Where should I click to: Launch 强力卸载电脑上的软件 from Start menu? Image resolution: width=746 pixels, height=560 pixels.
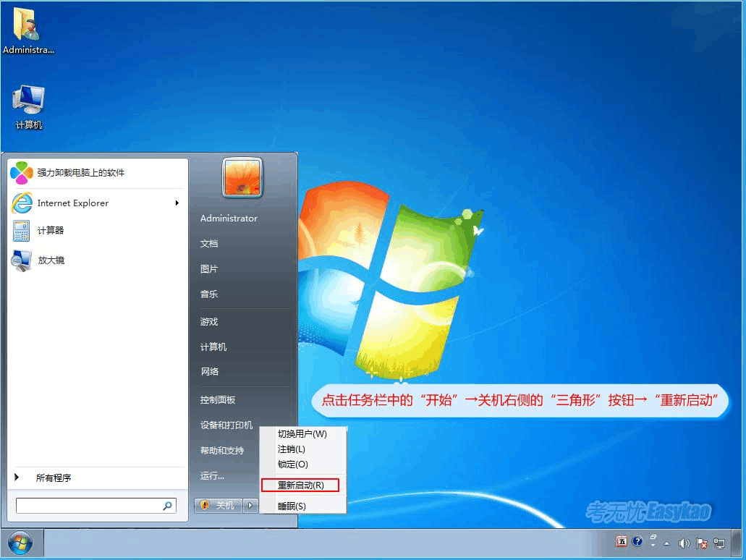pyautogui.click(x=98, y=173)
